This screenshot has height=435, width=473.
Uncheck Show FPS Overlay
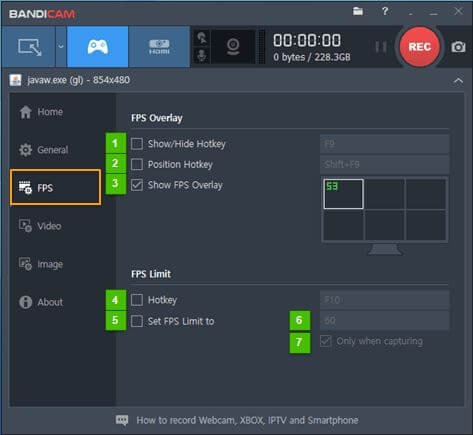[137, 185]
